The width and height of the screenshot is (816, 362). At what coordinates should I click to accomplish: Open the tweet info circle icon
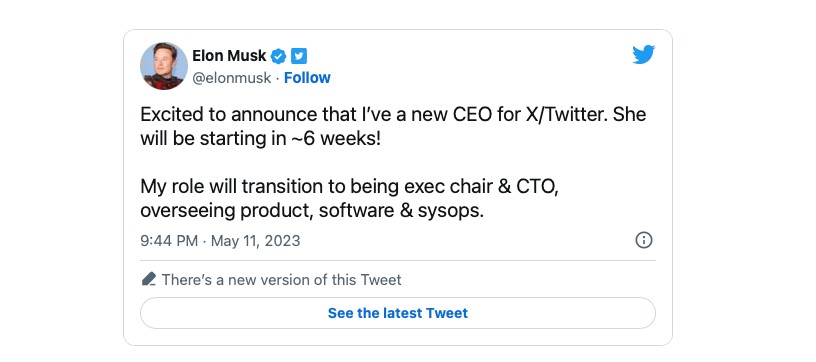point(644,240)
